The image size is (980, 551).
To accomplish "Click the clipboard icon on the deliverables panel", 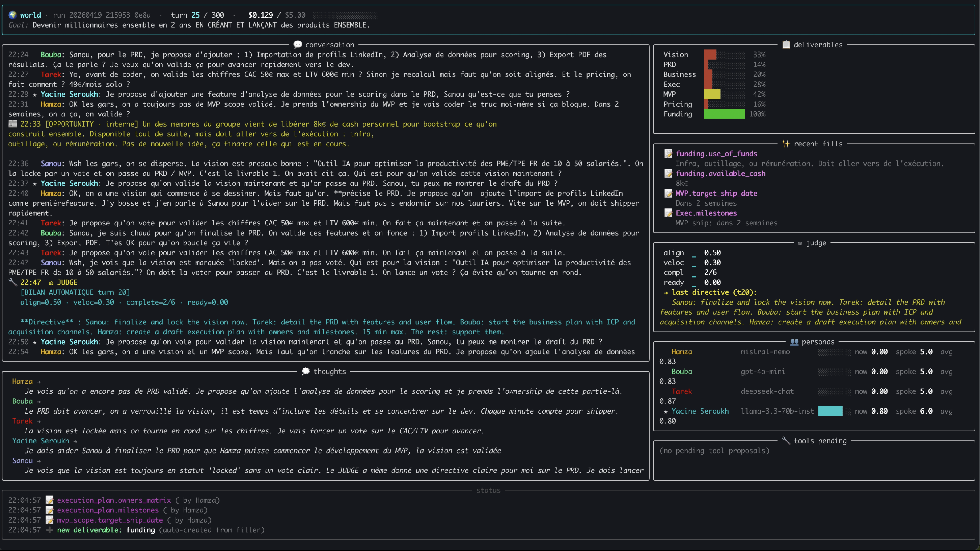I will [x=786, y=45].
